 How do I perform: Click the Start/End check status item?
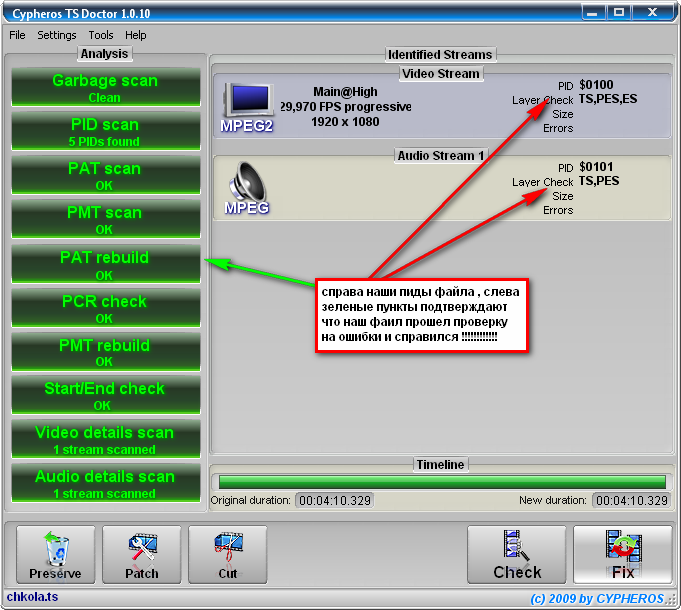coord(106,395)
